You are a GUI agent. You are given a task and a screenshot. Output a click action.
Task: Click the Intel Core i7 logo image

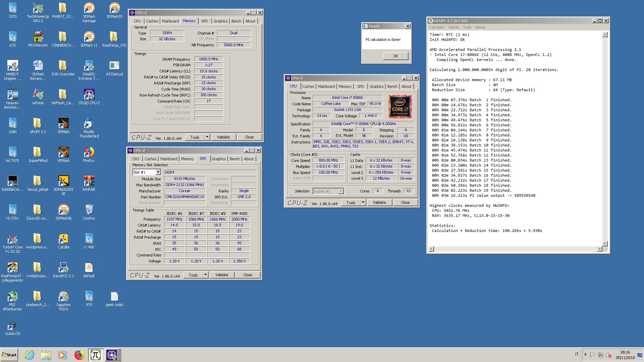pos(400,107)
